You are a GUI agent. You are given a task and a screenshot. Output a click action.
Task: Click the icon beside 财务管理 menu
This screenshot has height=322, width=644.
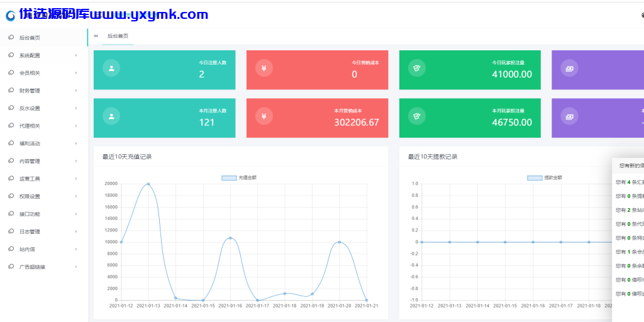click(11, 91)
